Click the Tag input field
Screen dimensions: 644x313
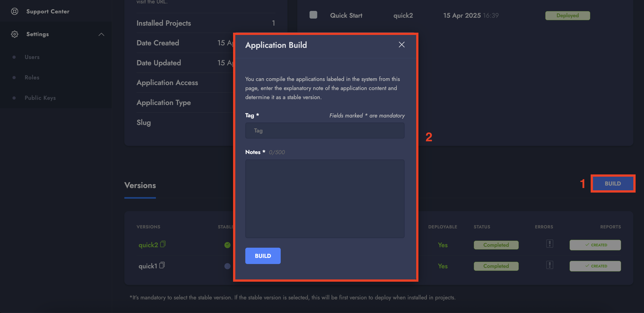pyautogui.click(x=324, y=131)
